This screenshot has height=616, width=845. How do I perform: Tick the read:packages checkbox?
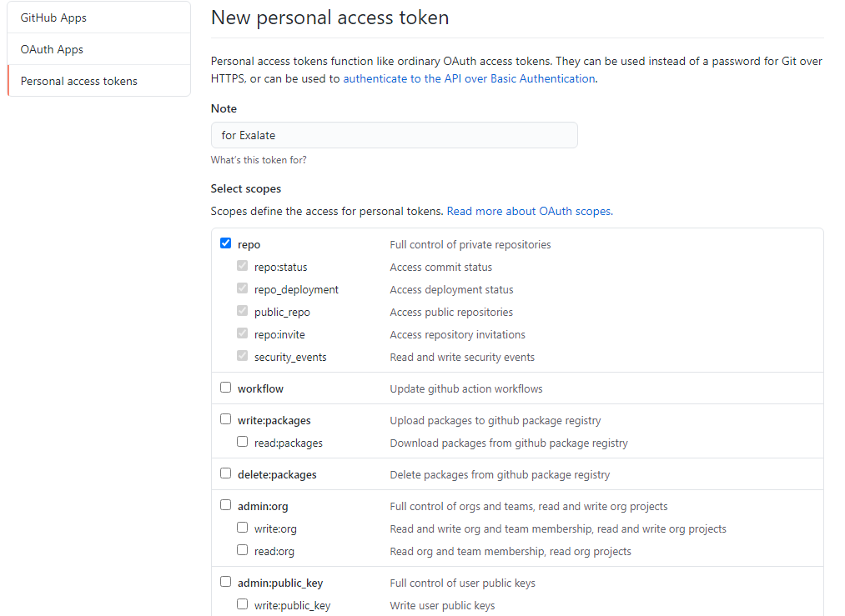[242, 442]
